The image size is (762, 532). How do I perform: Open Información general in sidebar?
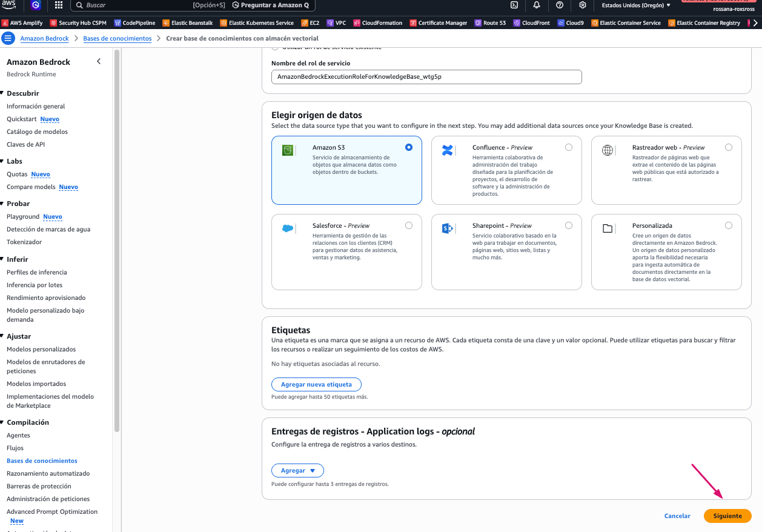click(36, 106)
